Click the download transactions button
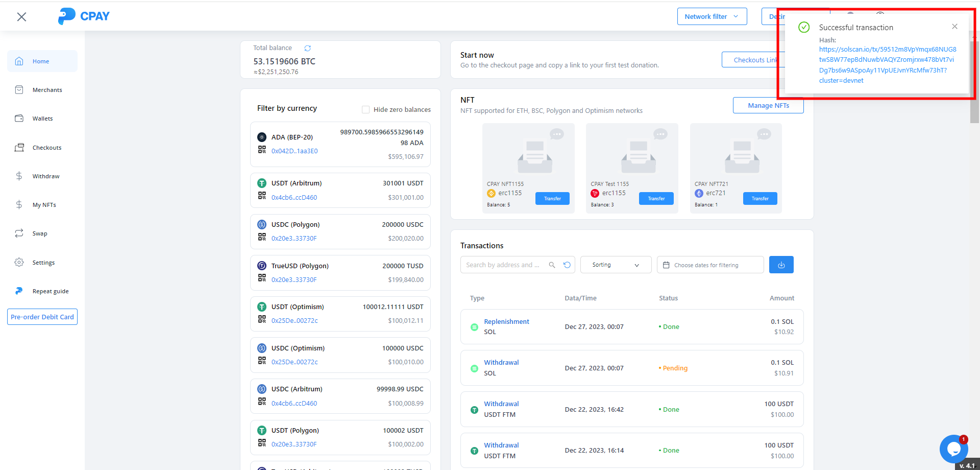 tap(781, 265)
